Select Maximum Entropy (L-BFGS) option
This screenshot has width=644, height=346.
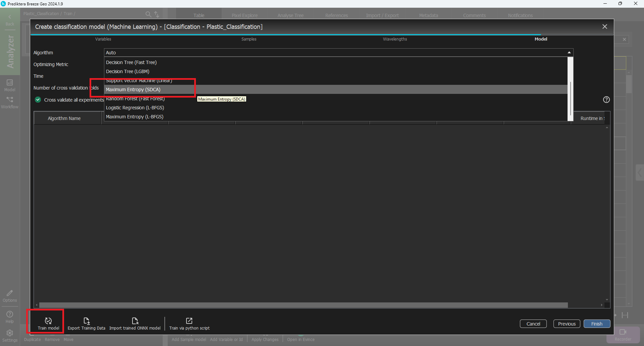(135, 117)
